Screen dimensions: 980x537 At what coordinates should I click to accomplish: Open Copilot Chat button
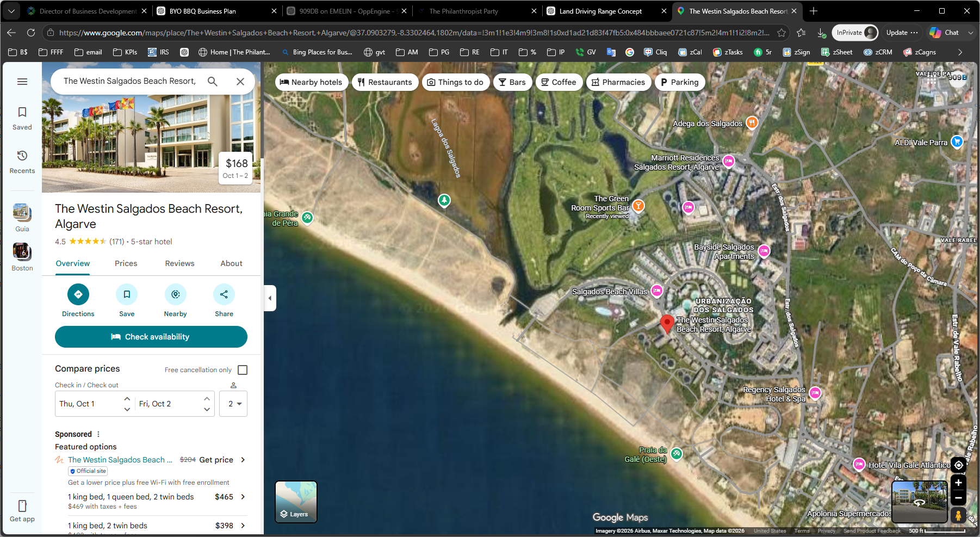pyautogui.click(x=945, y=33)
